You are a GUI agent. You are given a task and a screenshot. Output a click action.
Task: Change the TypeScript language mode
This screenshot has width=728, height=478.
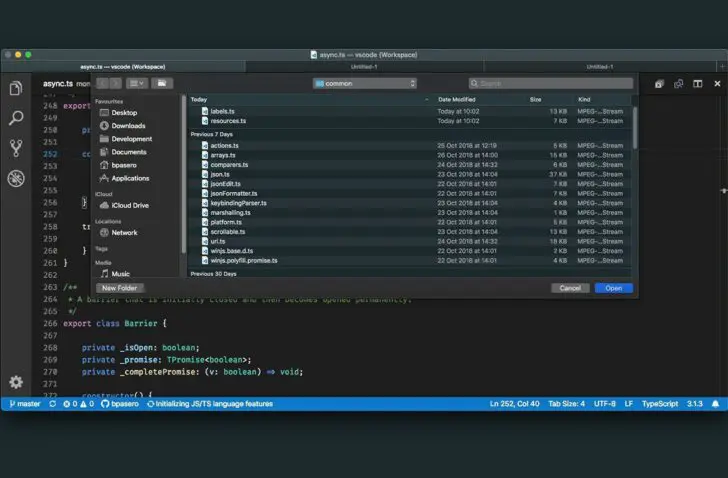click(660, 404)
